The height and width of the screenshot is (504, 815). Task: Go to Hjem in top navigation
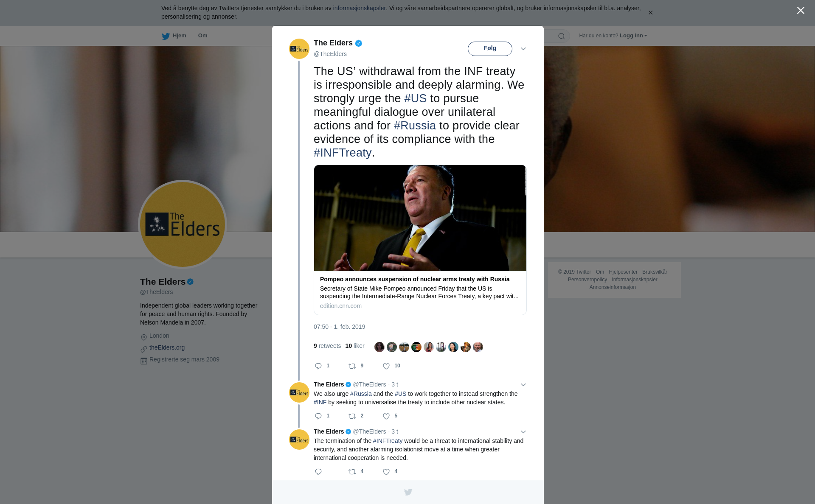point(179,36)
